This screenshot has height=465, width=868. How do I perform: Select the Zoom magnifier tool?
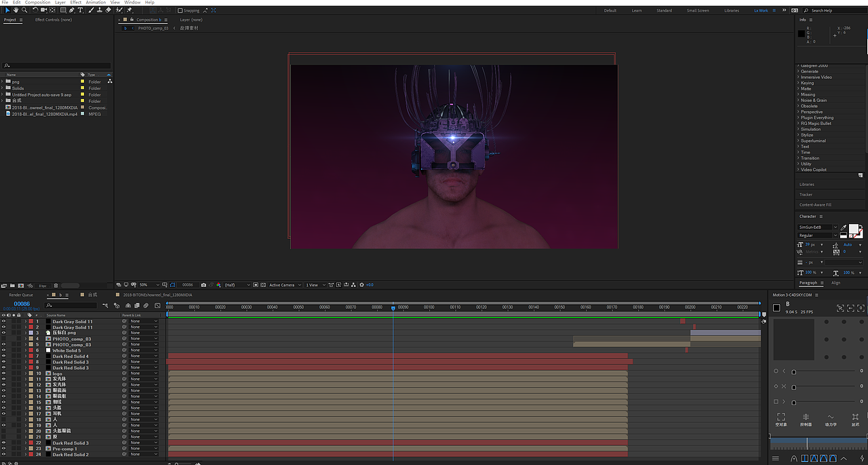click(24, 10)
